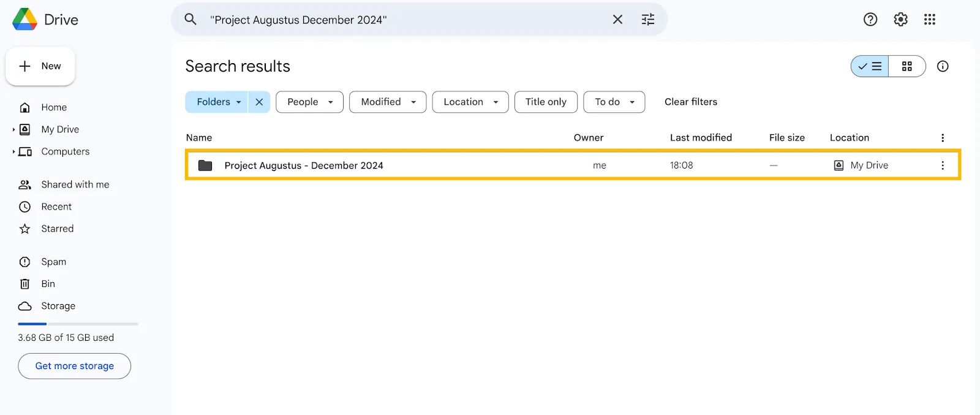980x415 pixels.
Task: Click the New button
Action: (x=40, y=66)
